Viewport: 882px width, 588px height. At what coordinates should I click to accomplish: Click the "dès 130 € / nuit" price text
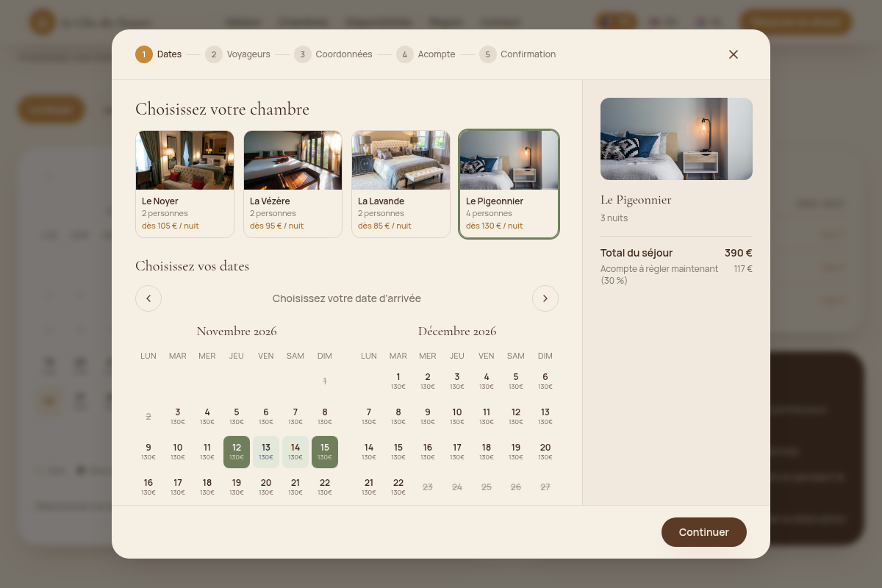pos(495,226)
